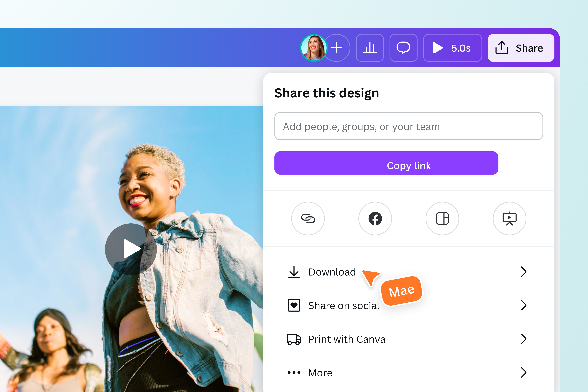Viewport: 588px width, 392px height.
Task: Expand the More row chevron
Action: pos(524,372)
